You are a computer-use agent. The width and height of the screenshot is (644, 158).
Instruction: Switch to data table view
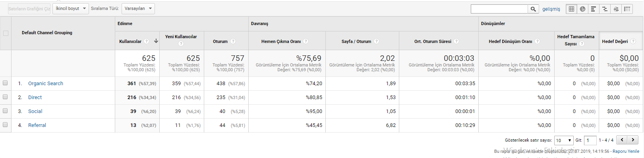click(x=571, y=9)
